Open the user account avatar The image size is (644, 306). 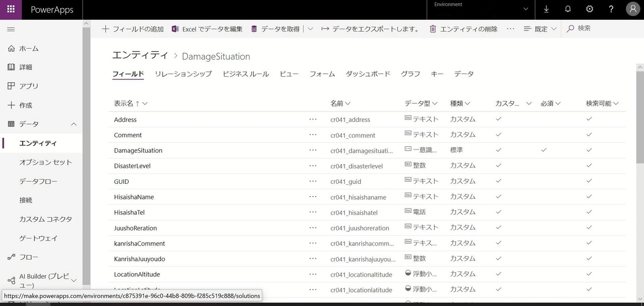pos(633,9)
